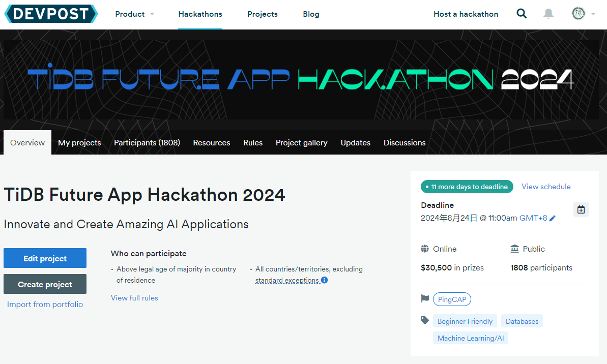Go to the Updates tab
This screenshot has height=364, width=607.
[355, 142]
